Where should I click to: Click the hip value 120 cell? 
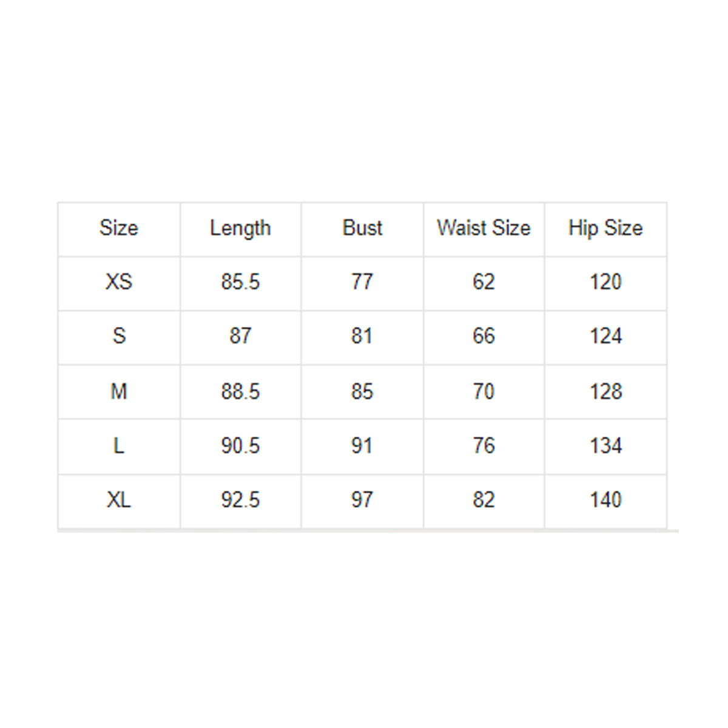605,282
